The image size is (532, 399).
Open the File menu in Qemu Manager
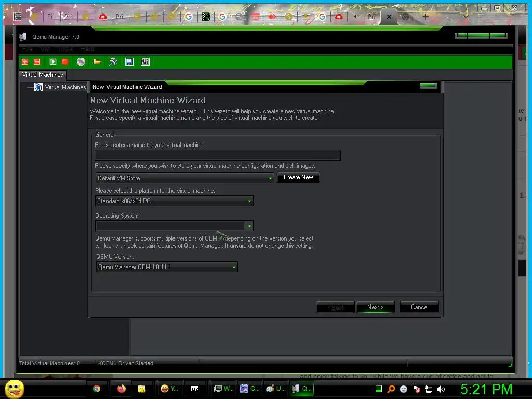click(x=27, y=49)
